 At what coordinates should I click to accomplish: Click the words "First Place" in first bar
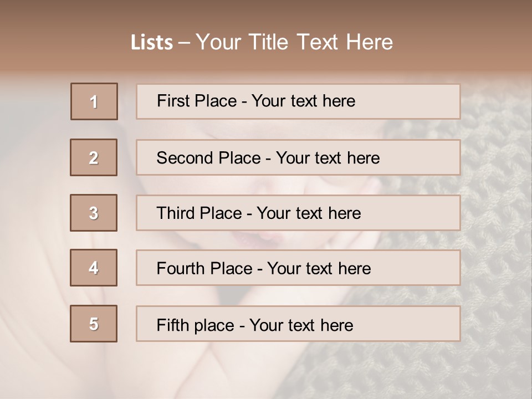coord(196,101)
